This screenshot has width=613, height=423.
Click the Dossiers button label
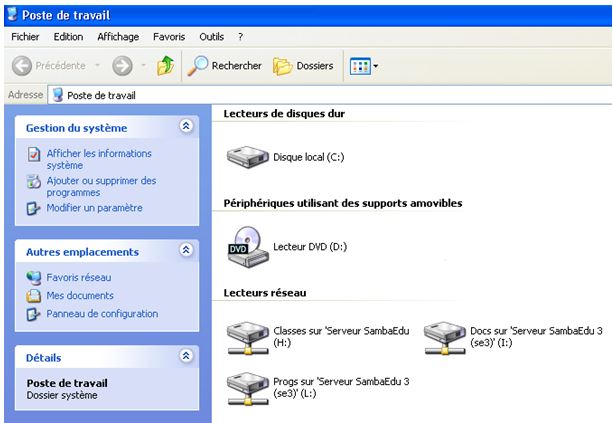tap(315, 66)
